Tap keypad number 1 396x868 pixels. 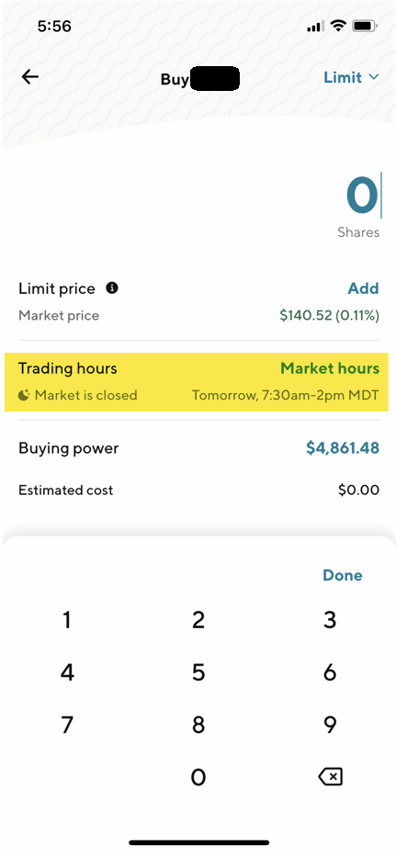pos(66,620)
